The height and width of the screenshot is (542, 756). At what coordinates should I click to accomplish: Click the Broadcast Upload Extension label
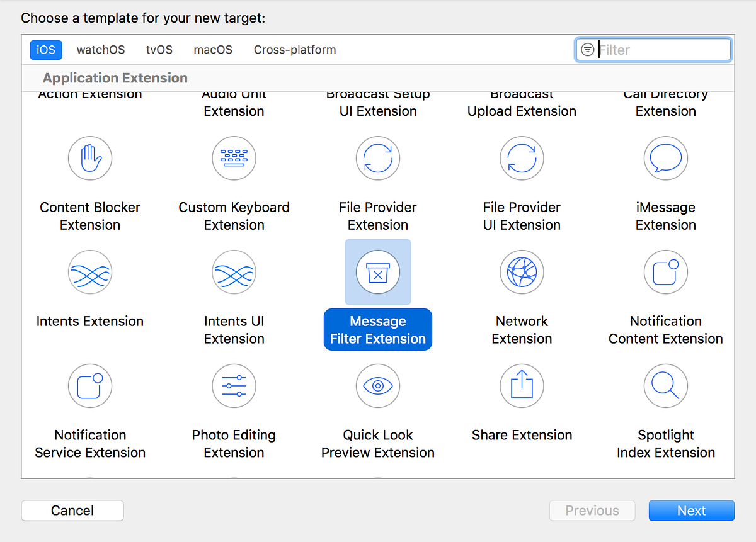point(522,105)
